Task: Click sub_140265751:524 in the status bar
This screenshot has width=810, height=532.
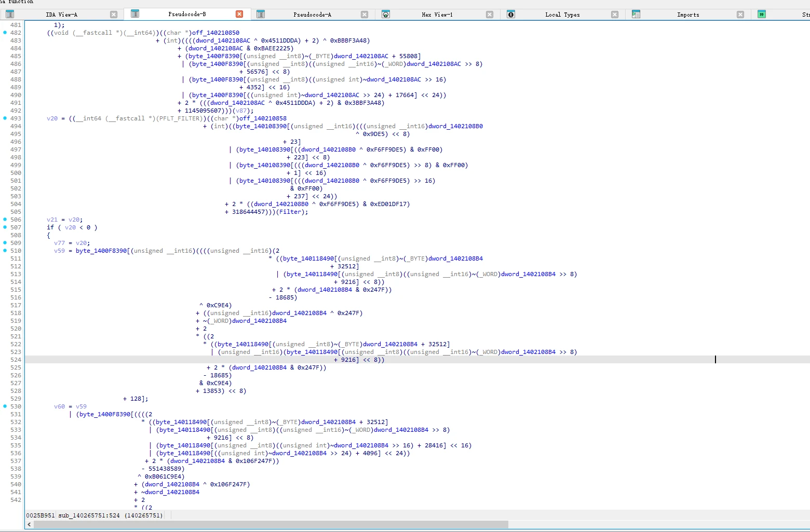Action: pos(89,515)
